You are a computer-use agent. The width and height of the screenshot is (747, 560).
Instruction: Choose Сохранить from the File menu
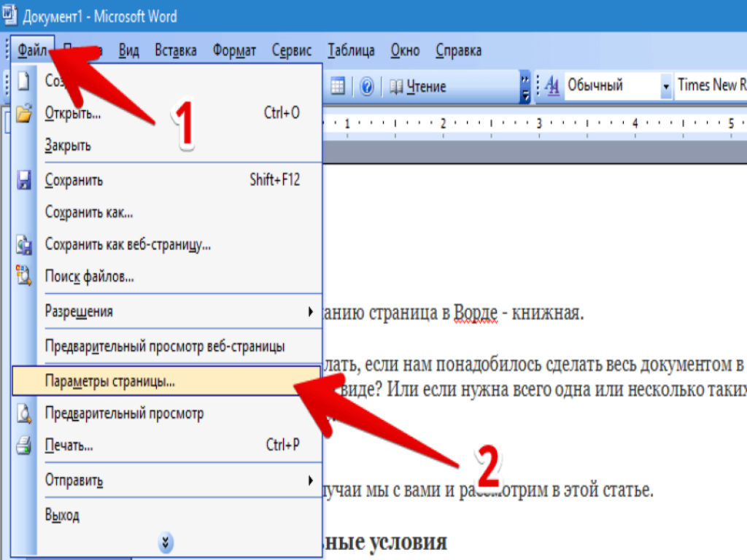tap(167, 180)
